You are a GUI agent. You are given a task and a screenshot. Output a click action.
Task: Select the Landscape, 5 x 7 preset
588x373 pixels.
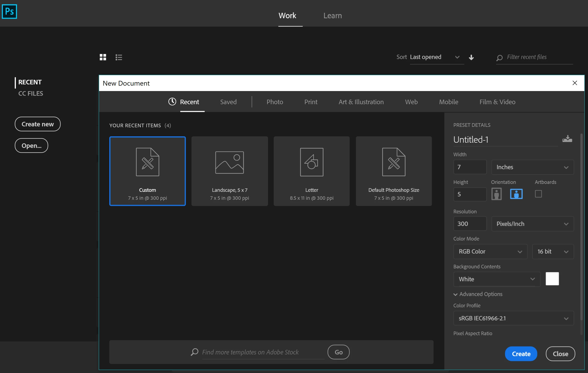click(229, 171)
